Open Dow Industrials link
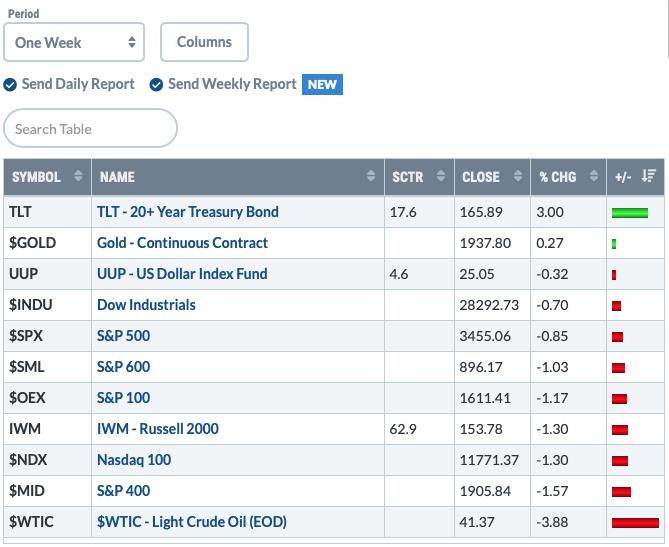The width and height of the screenshot is (669, 547). pos(146,305)
